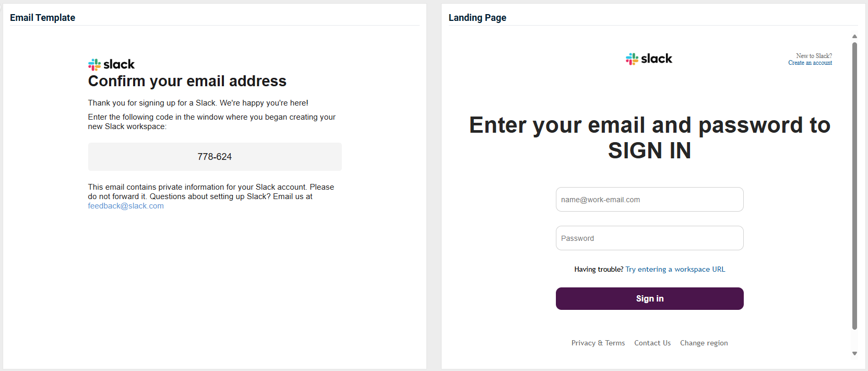Focus the name@work-email.com email field

coord(649,200)
